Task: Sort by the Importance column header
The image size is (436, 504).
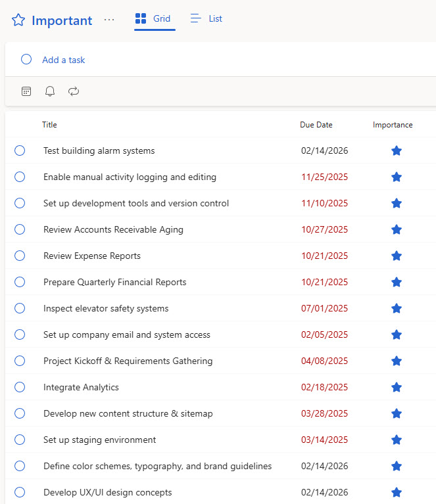Action: point(393,125)
